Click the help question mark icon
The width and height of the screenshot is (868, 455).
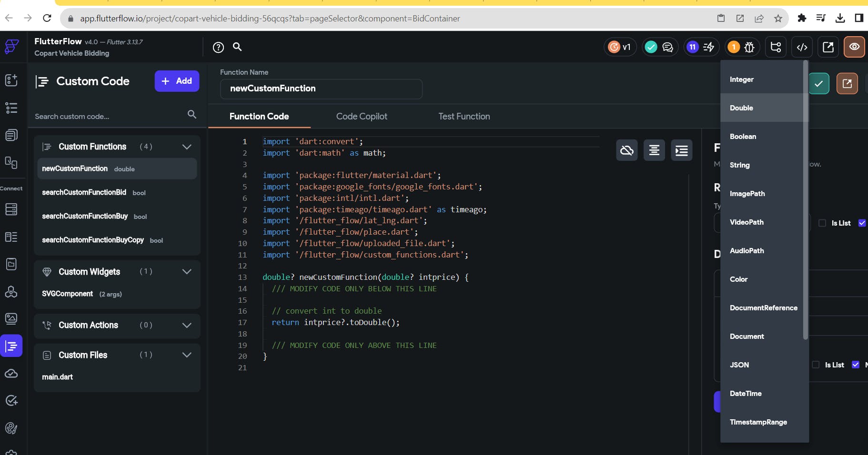[x=218, y=47]
